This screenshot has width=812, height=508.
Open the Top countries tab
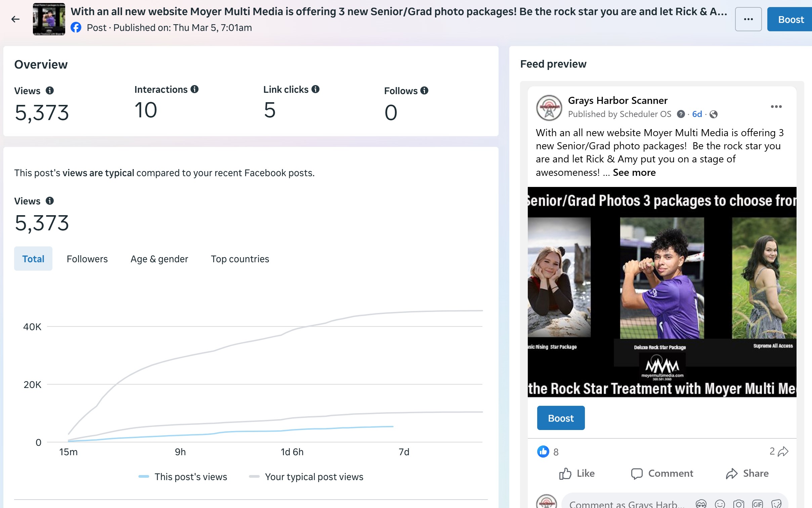240,259
